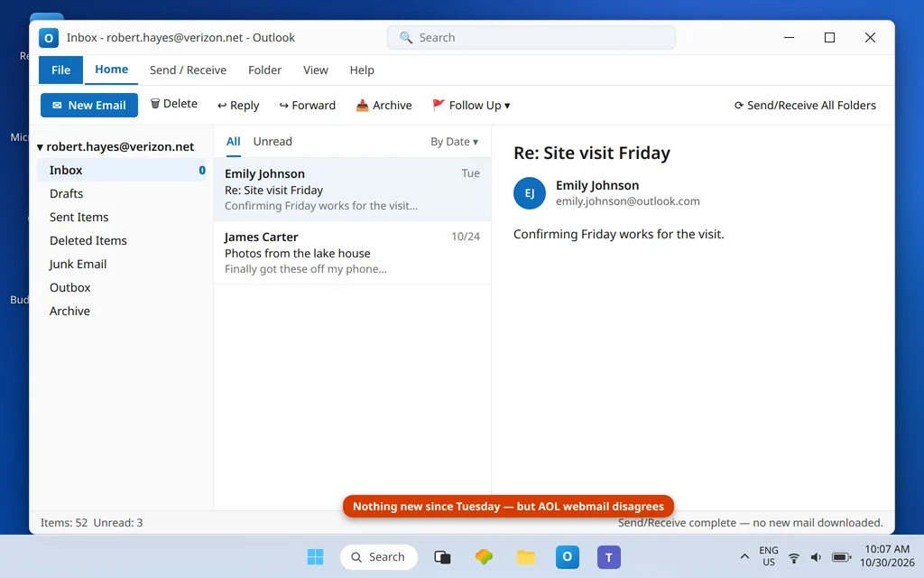Switch to the Home ribbon tab
This screenshot has height=578, width=924.
[111, 70]
